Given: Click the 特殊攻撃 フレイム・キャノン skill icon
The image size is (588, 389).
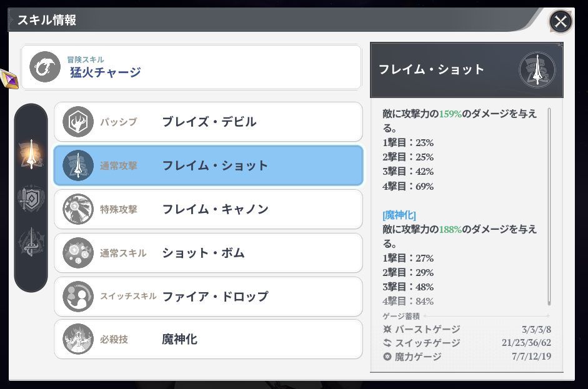Looking at the screenshot, I should point(78,209).
